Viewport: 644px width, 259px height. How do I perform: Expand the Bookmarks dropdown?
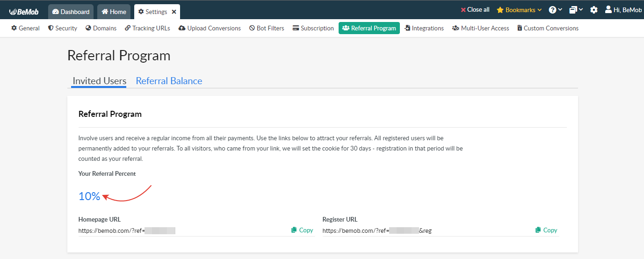519,10
